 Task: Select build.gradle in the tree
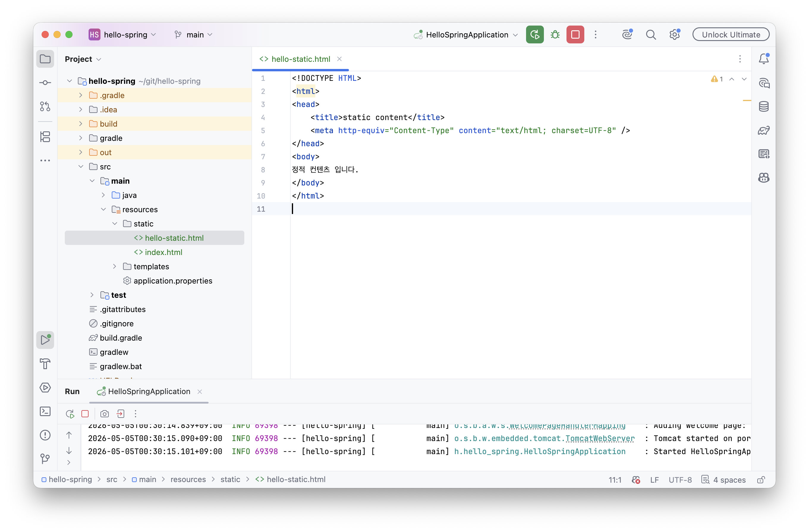[116, 338]
